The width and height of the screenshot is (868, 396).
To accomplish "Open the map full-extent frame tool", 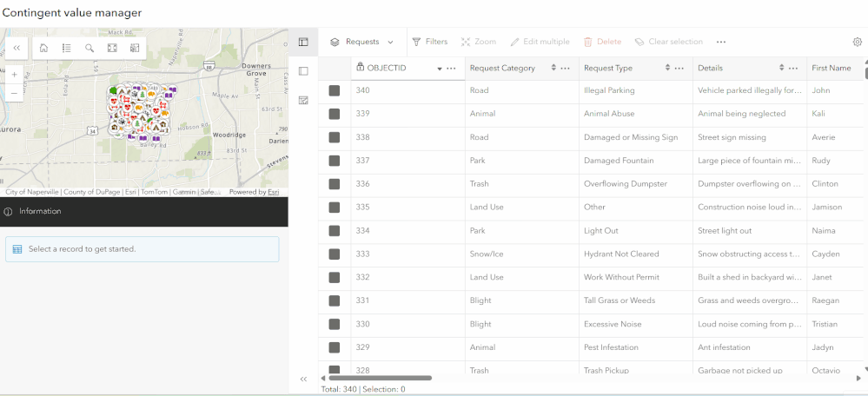I will 112,48.
